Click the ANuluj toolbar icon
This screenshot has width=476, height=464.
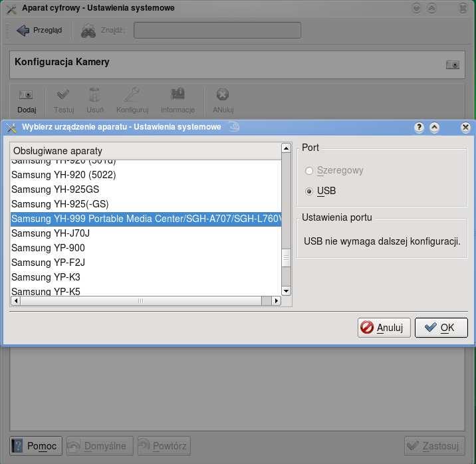223,94
